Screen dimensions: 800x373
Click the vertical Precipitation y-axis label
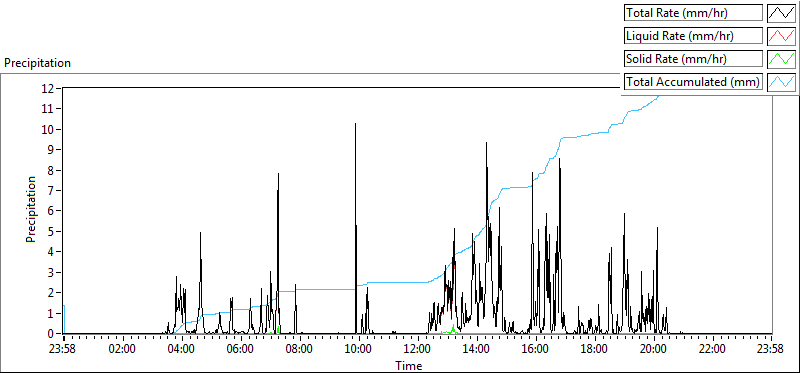point(31,210)
